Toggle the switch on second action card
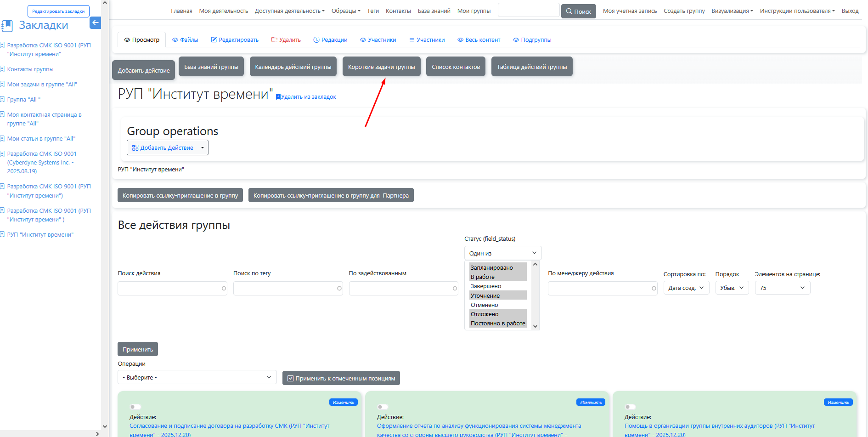Image resolution: width=868 pixels, height=437 pixels. (x=383, y=407)
